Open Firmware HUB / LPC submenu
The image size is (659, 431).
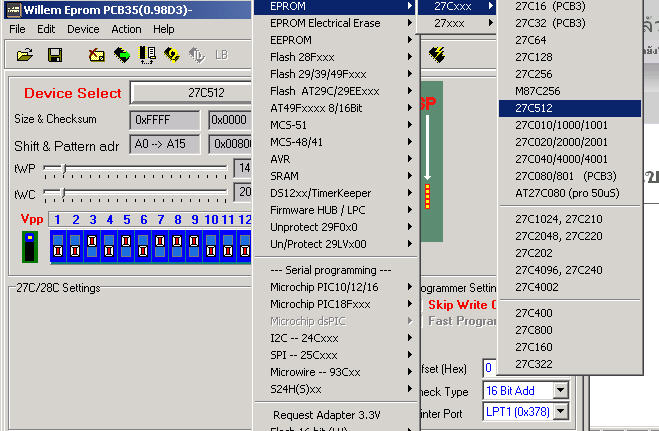(x=337, y=210)
